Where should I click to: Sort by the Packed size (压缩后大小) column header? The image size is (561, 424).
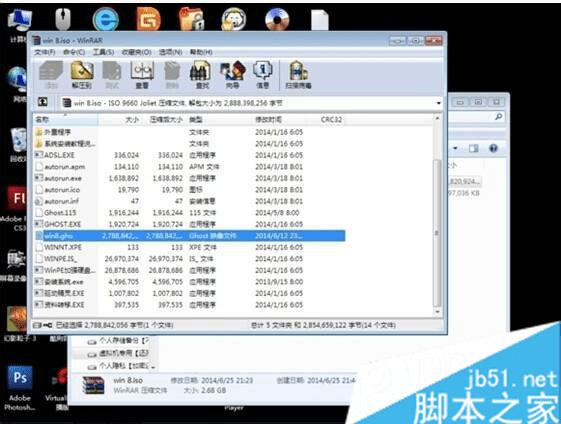164,120
